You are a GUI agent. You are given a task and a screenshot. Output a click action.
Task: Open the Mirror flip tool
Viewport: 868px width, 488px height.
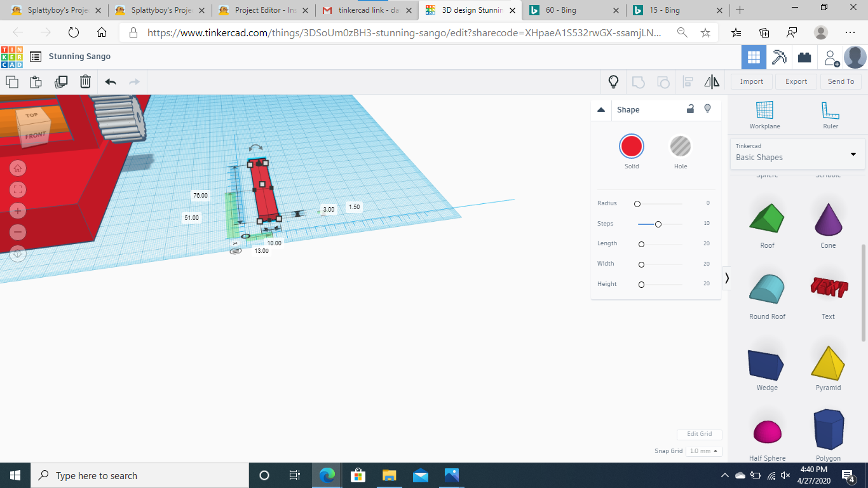click(x=712, y=81)
